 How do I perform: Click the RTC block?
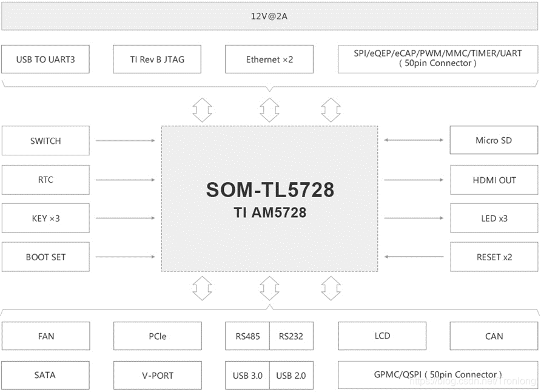coord(45,180)
